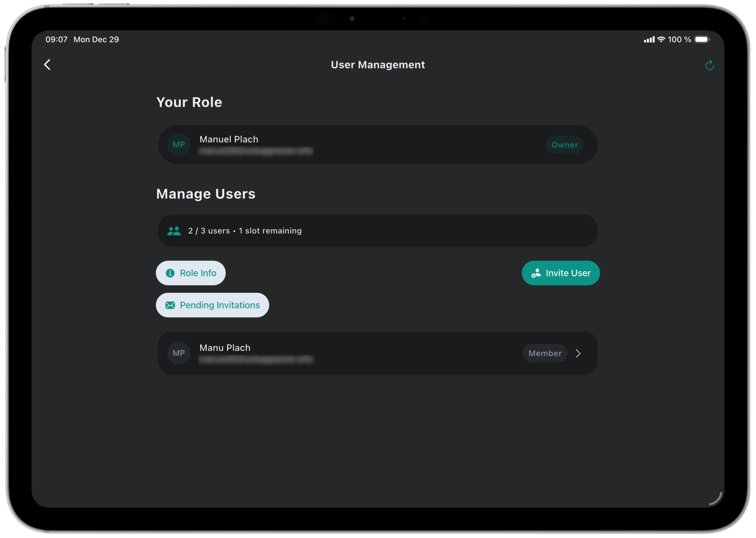Tap the battery icon in status bar
756x538 pixels.
pos(702,40)
